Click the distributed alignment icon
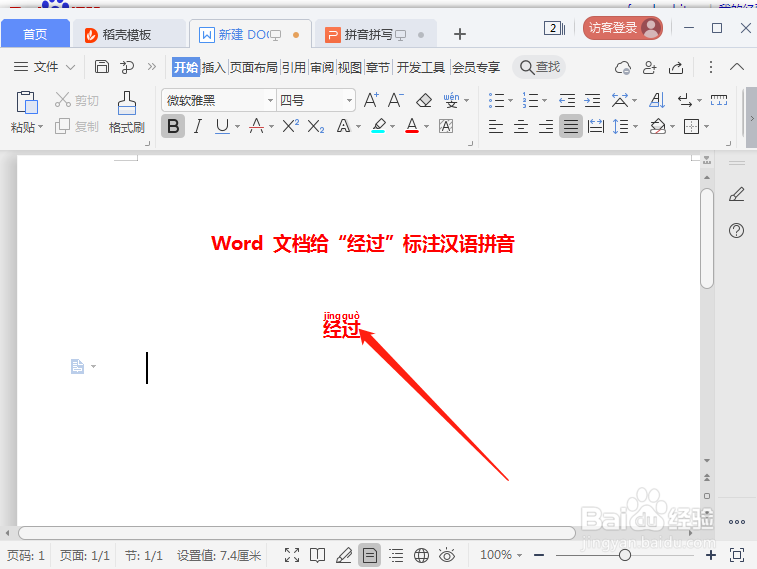757x569 pixels. point(596,126)
